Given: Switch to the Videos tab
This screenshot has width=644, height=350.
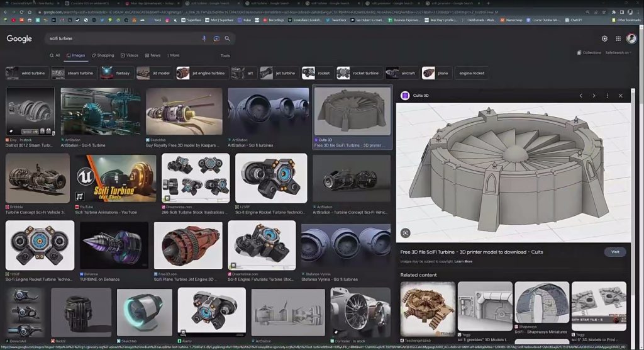Looking at the screenshot, I should 130,55.
